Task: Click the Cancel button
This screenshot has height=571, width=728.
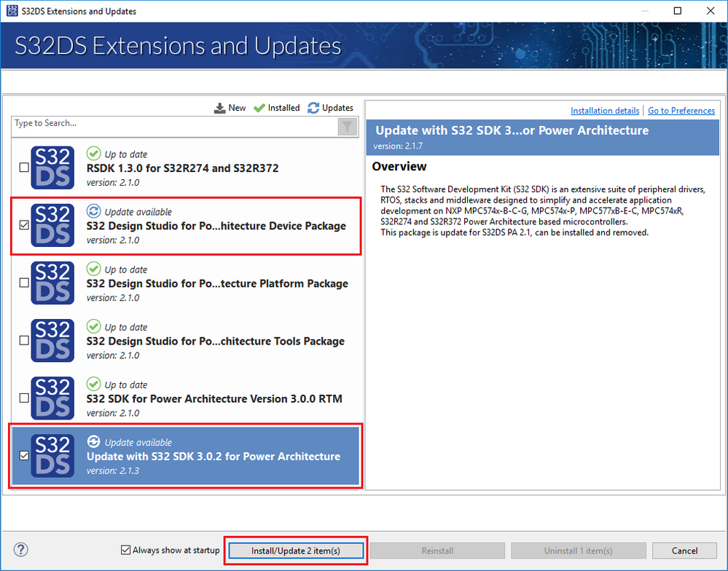Action: (684, 551)
